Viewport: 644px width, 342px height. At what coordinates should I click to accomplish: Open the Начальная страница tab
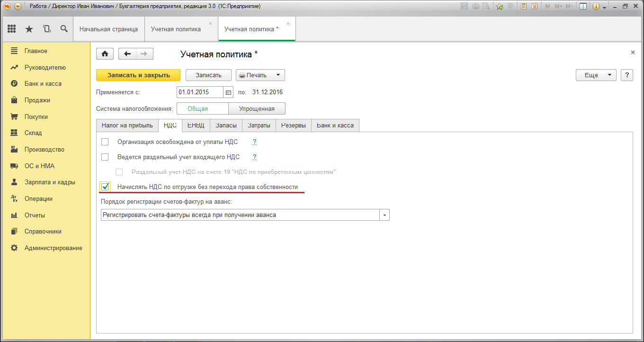[x=109, y=29]
